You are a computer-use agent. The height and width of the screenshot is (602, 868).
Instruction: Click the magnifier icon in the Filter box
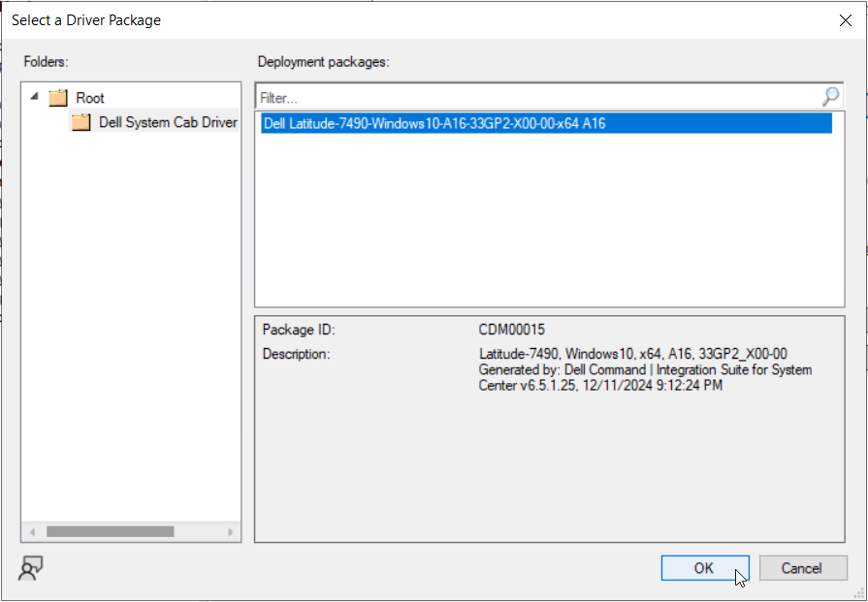point(830,97)
